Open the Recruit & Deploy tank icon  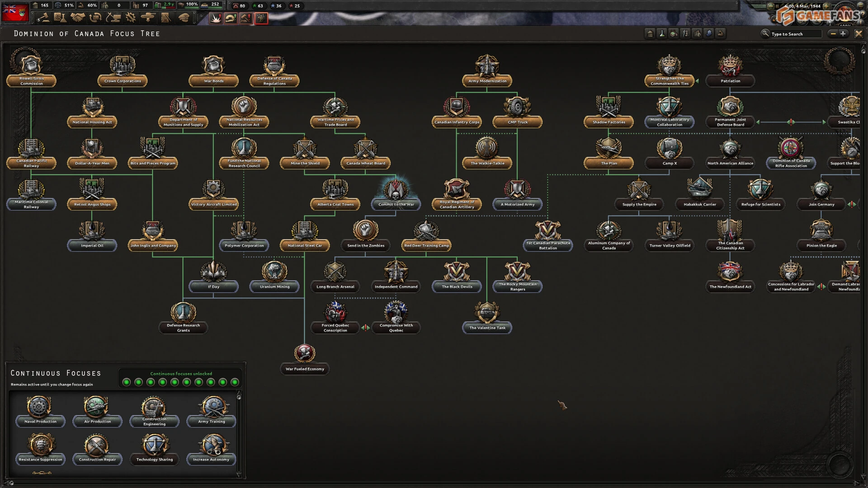point(148,18)
